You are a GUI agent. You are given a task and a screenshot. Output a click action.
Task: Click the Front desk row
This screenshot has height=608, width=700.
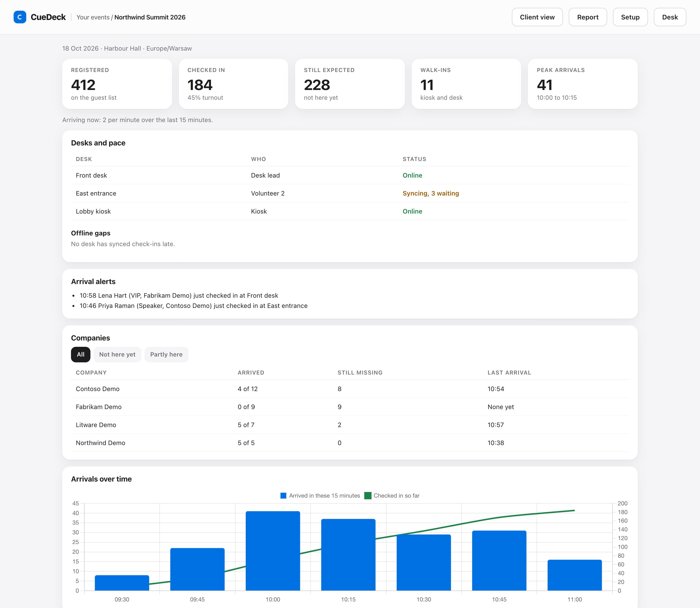pyautogui.click(x=350, y=175)
